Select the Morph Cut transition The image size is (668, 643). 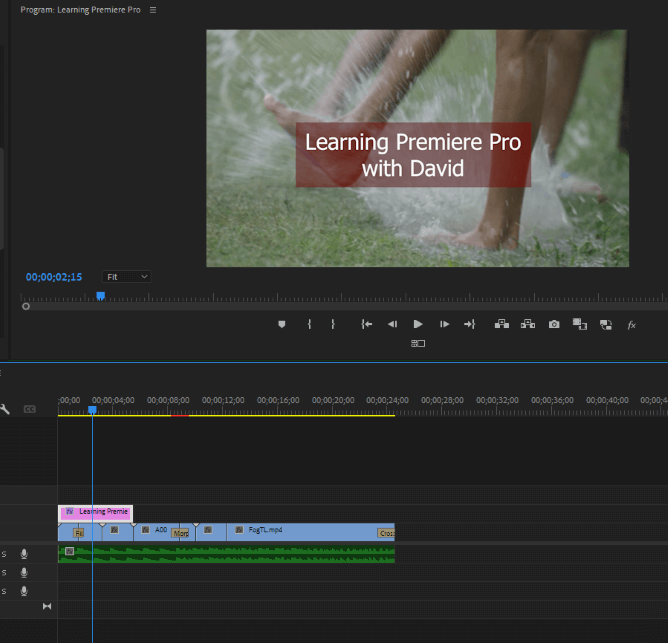pos(180,533)
